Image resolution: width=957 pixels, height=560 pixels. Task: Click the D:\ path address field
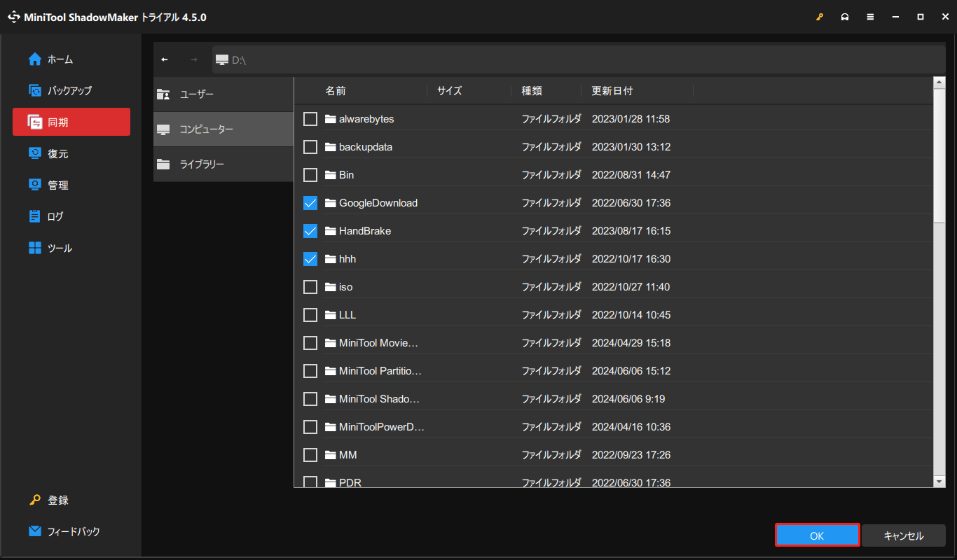coord(579,59)
